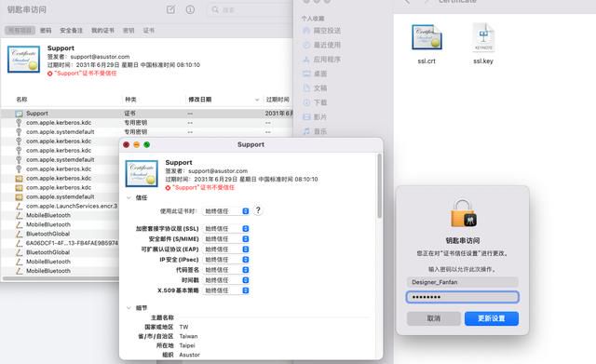This screenshot has height=364, width=596.
Task: Select the Support certificate row in list
Action: click(x=147, y=114)
